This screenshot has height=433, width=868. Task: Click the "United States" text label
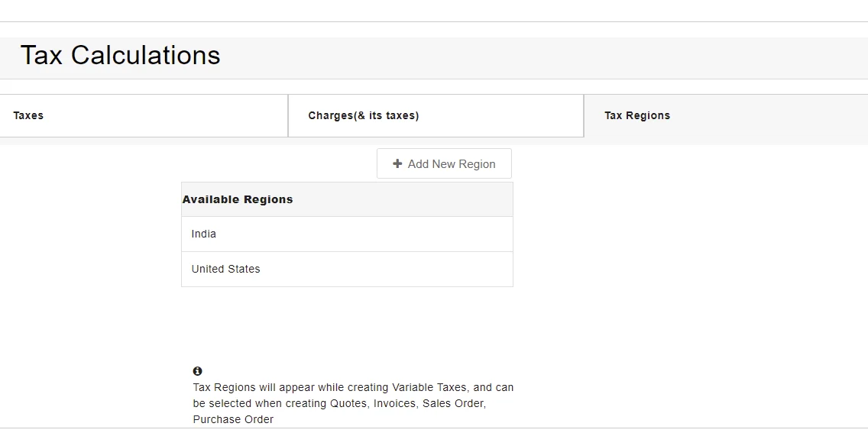point(225,270)
